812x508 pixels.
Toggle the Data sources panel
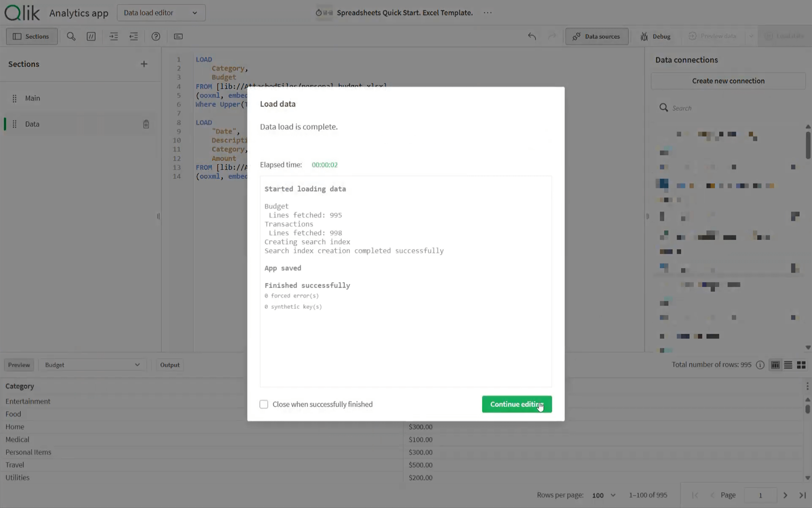[x=596, y=36]
